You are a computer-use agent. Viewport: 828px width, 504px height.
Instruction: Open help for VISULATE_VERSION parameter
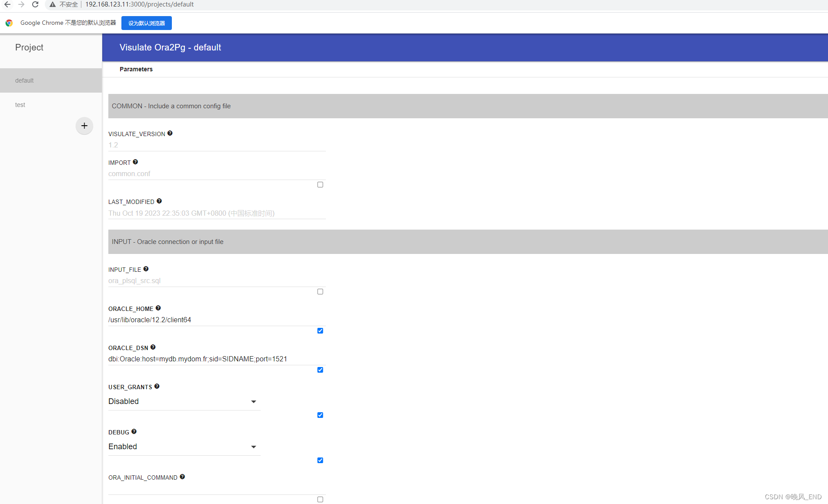tap(170, 133)
